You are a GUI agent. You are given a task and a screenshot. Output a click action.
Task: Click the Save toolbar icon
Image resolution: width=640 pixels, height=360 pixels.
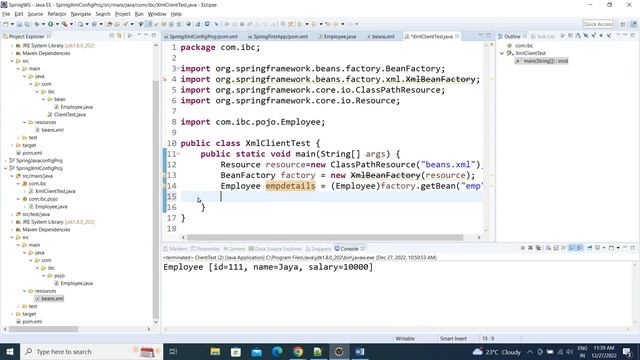19,24
